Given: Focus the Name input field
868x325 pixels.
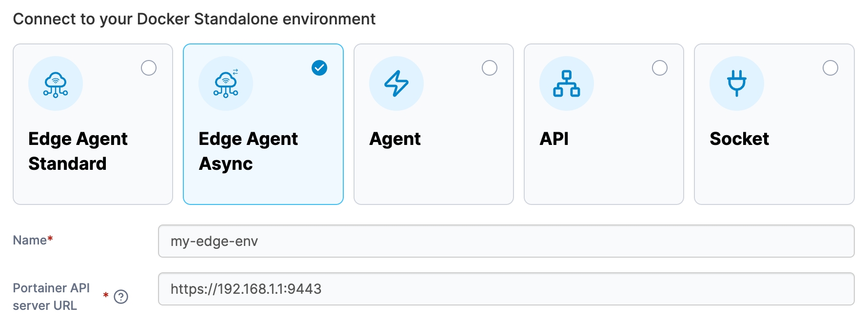Looking at the screenshot, I should click(506, 241).
